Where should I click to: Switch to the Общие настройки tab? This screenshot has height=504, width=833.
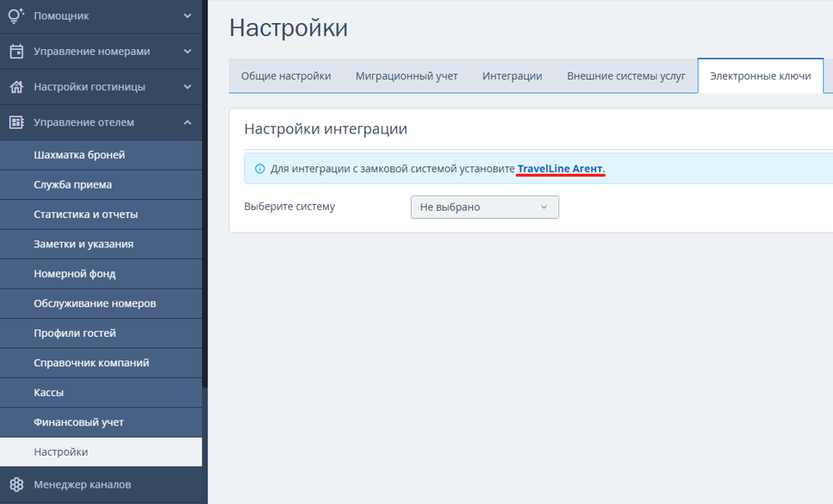[x=286, y=76]
